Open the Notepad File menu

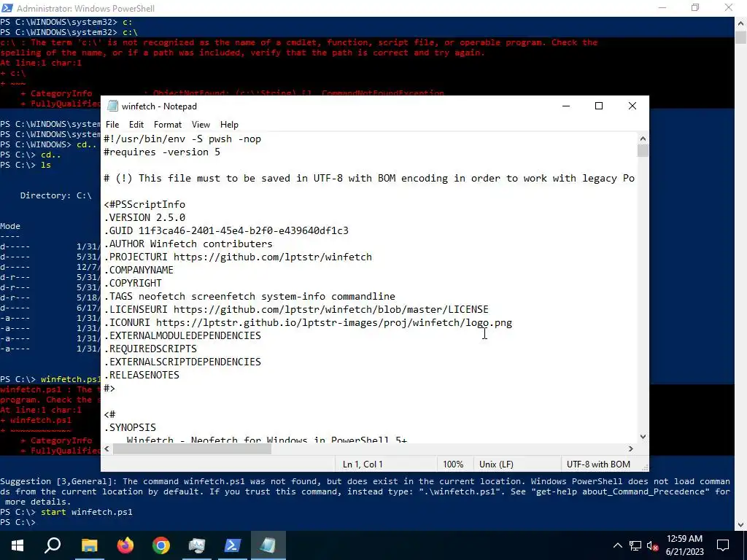(112, 124)
